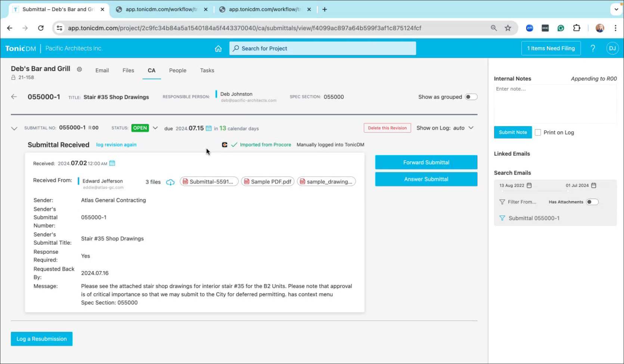Click the Forward Submittal button

click(426, 162)
